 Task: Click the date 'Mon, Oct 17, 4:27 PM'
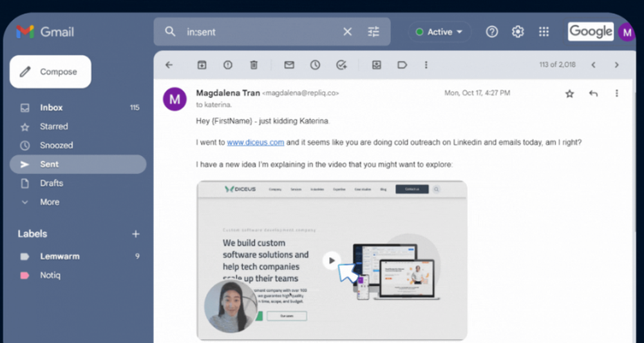477,93
